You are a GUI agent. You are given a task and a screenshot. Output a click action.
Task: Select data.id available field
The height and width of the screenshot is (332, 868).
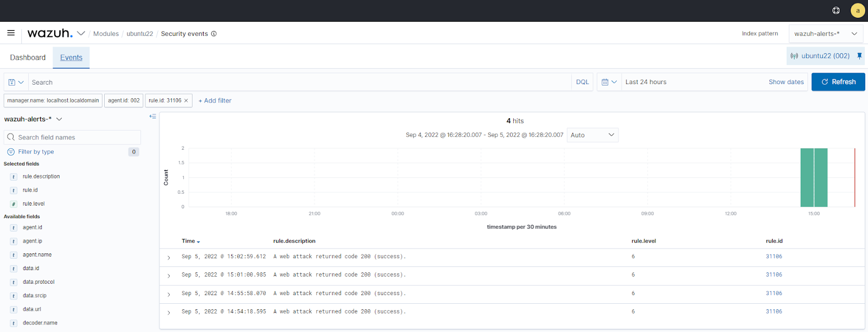[31, 268]
